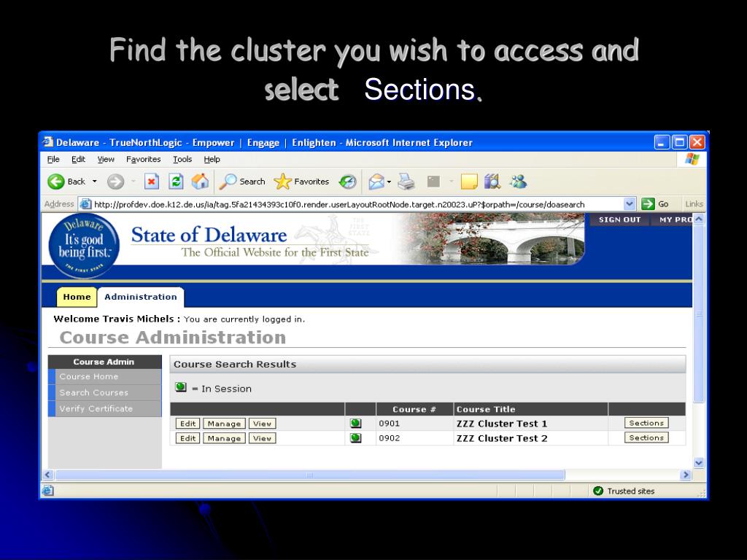The width and height of the screenshot is (747, 560).
Task: Expand dropdown beside the Edit toolbar icon
Action: click(451, 182)
